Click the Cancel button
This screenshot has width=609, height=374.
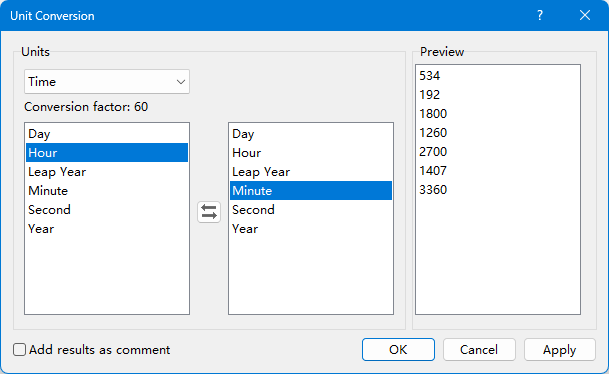(x=479, y=350)
